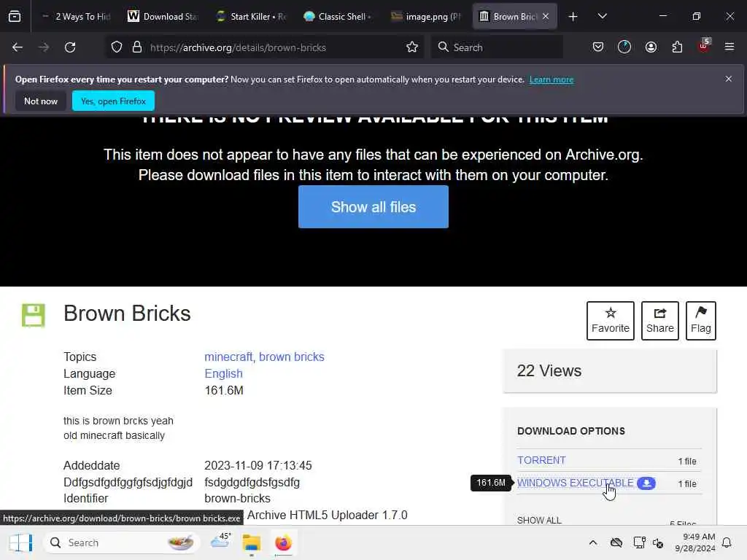747x560 pixels.
Task: Go back to previous page
Action: [18, 47]
